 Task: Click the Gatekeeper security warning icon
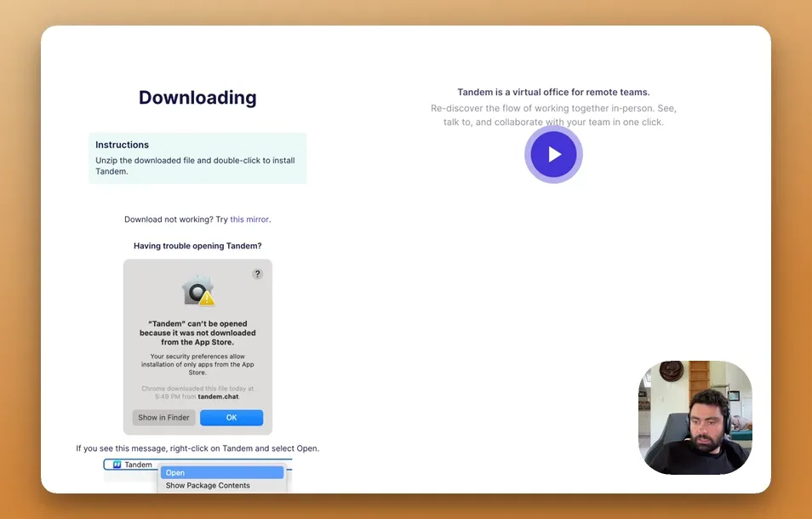[x=197, y=291]
